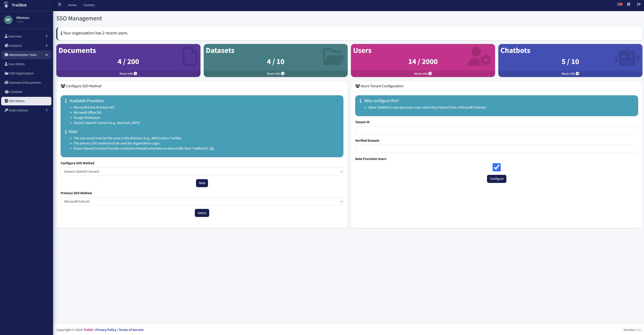
Task: Toggle the Auto Provision Users checkbox
Action: coord(496,167)
